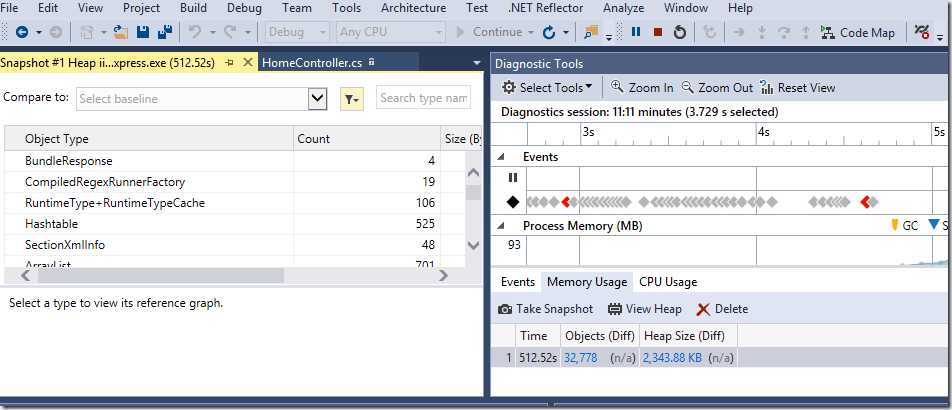
Task: Click Delete snapshot button
Action: point(722,309)
